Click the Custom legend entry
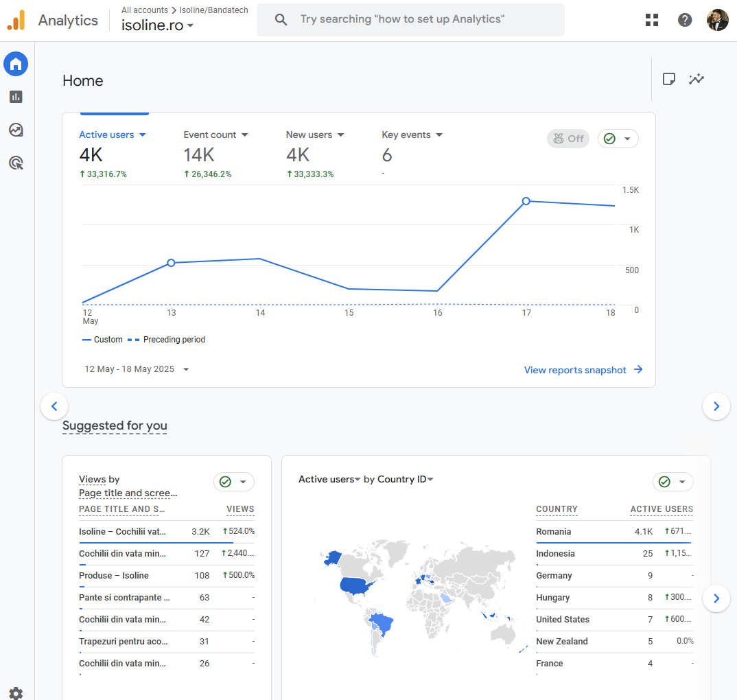The width and height of the screenshot is (737, 700). coord(102,340)
